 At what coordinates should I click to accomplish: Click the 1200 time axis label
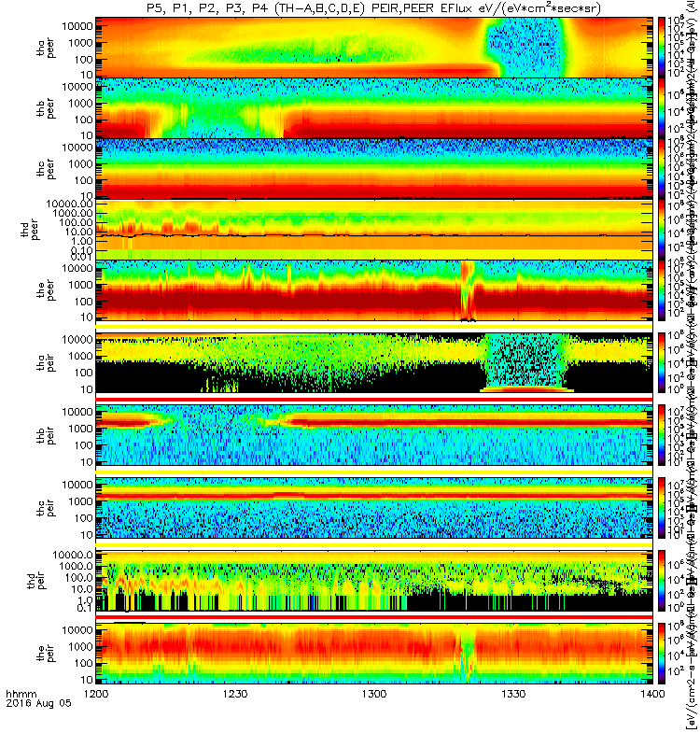pyautogui.click(x=96, y=694)
